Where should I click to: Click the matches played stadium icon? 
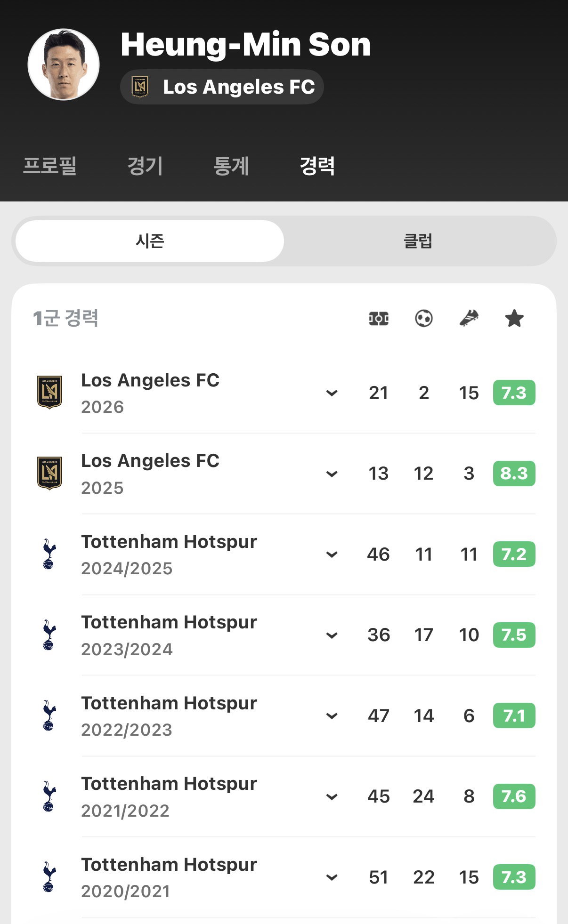point(378,319)
